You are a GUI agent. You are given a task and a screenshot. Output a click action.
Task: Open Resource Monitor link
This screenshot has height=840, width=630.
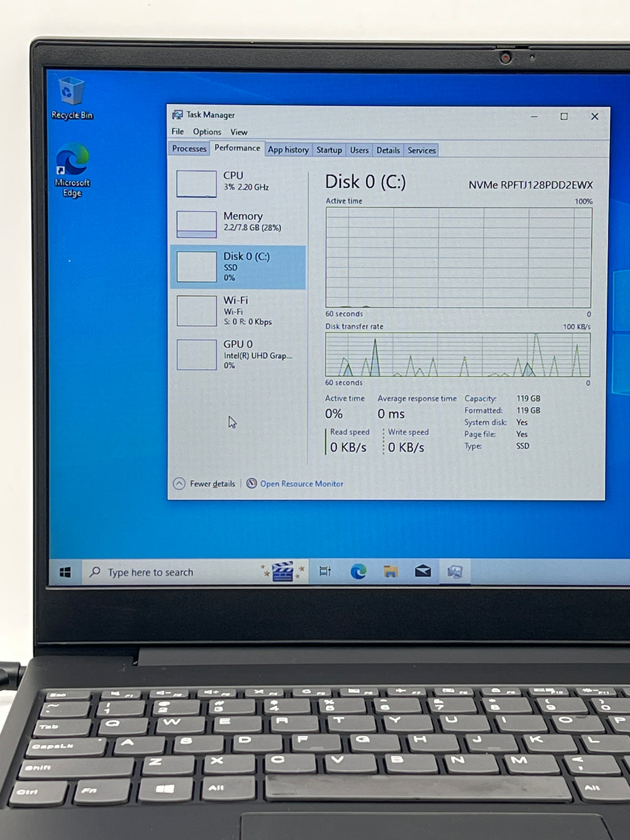click(301, 484)
